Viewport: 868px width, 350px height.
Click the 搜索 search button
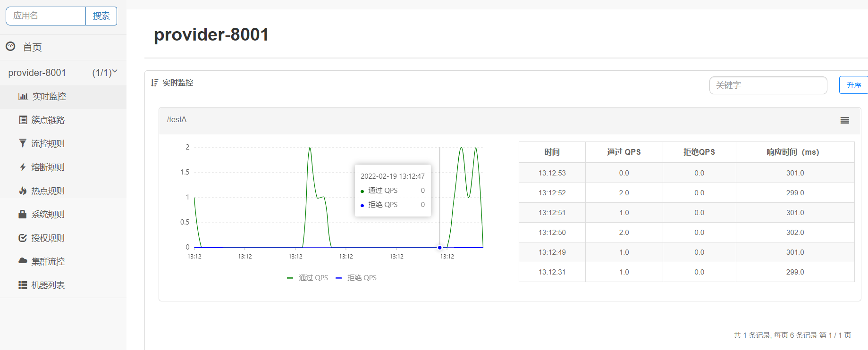pos(101,16)
